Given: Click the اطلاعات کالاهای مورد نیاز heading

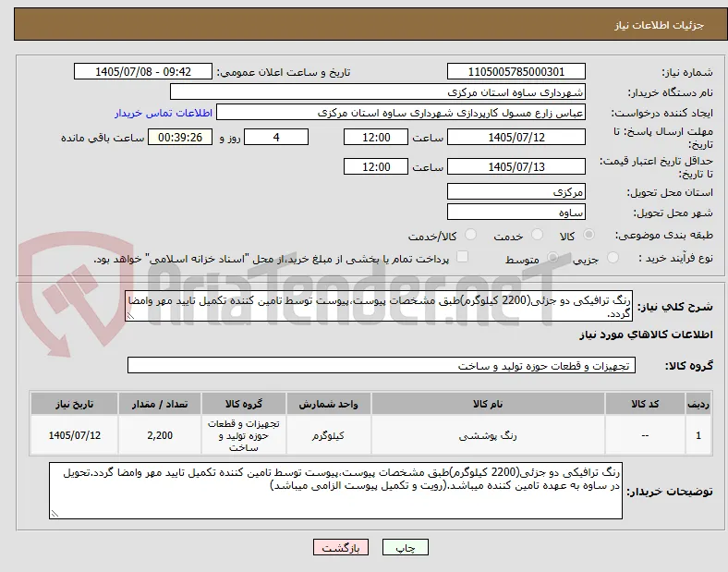Looking at the screenshot, I should tap(647, 335).
